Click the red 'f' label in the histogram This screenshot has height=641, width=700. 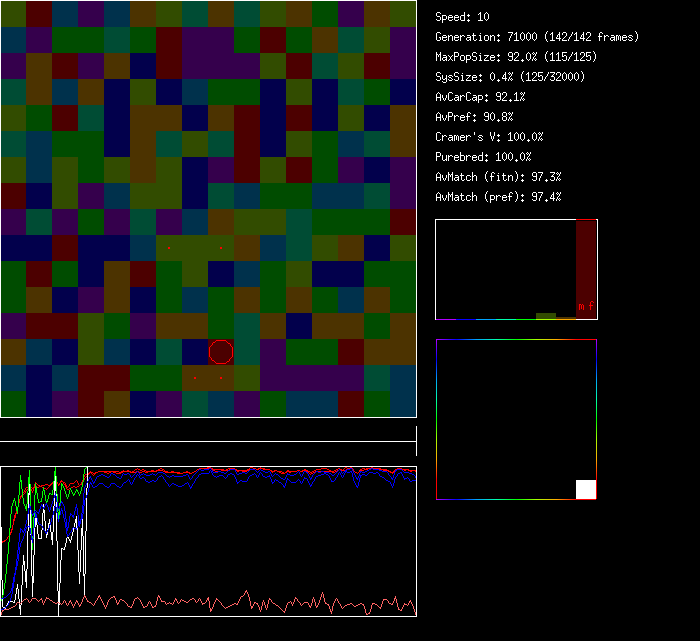[591, 306]
